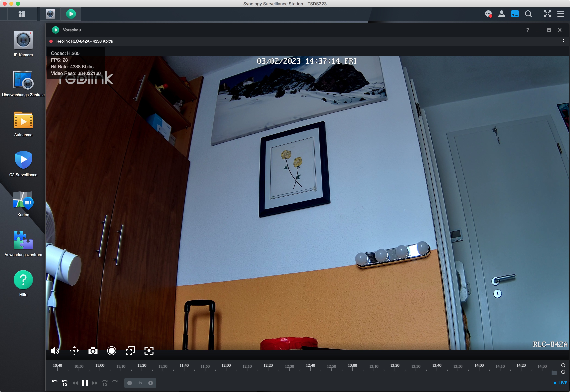Open the user account menu

501,14
